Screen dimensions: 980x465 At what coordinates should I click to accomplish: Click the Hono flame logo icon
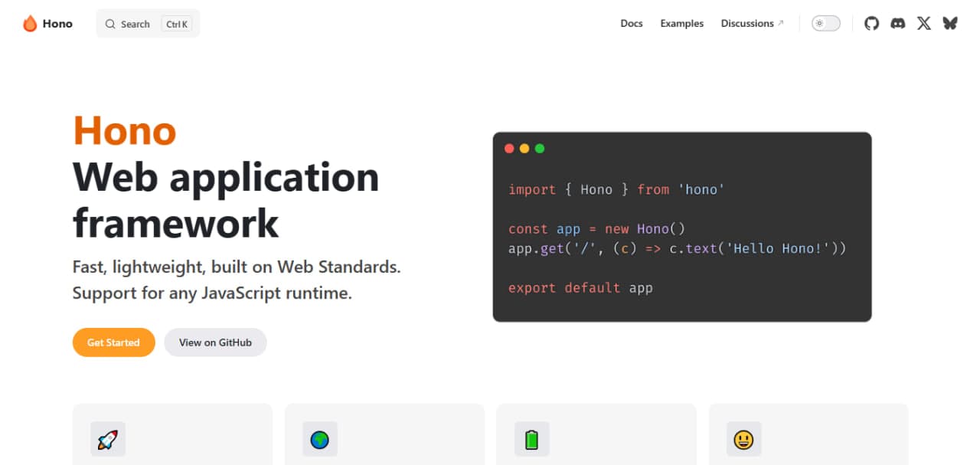click(30, 24)
